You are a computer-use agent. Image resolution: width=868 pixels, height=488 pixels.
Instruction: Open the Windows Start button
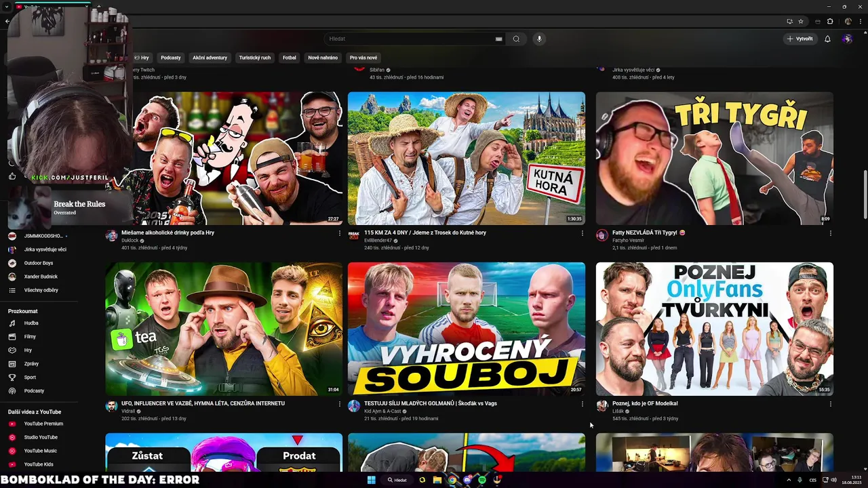pos(372,480)
